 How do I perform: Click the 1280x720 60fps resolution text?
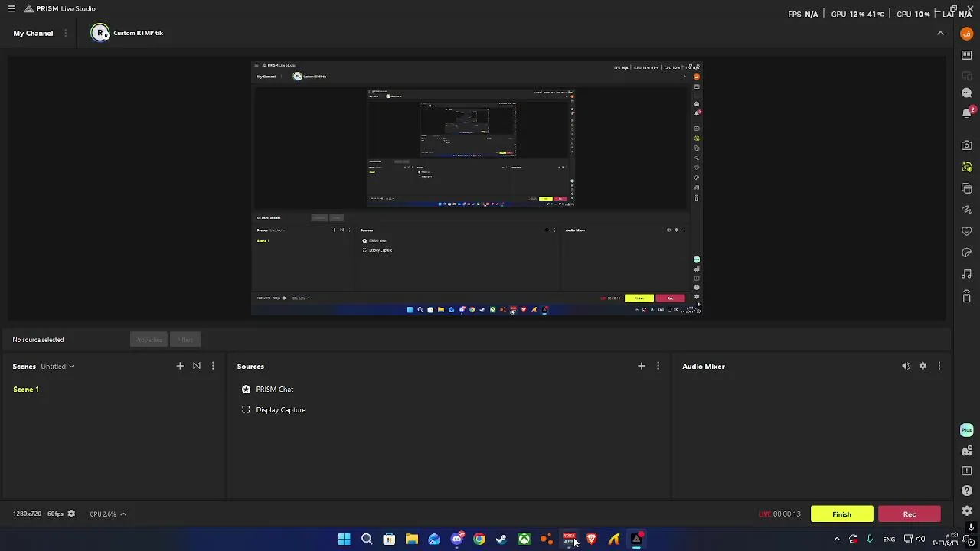point(38,514)
